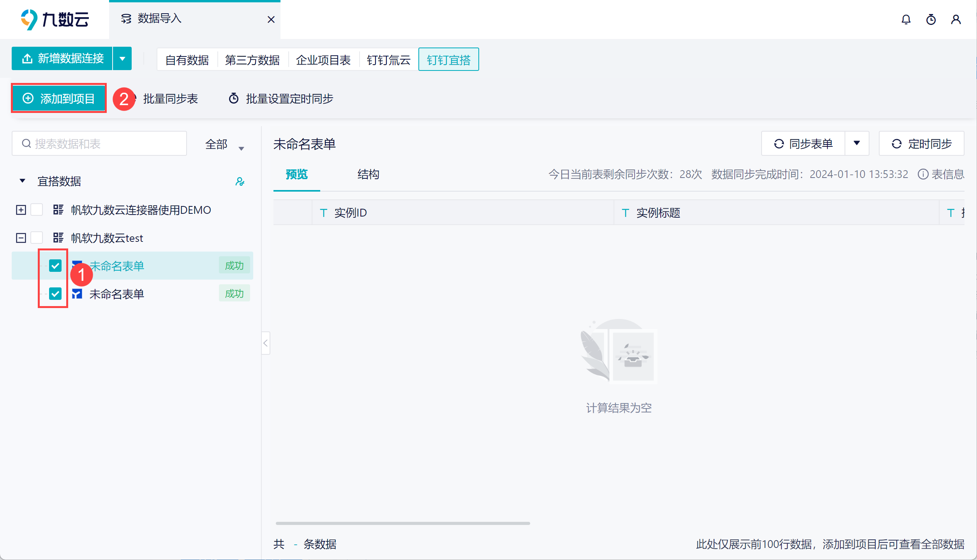
Task: Click the 表信息 info icon
Action: point(923,174)
